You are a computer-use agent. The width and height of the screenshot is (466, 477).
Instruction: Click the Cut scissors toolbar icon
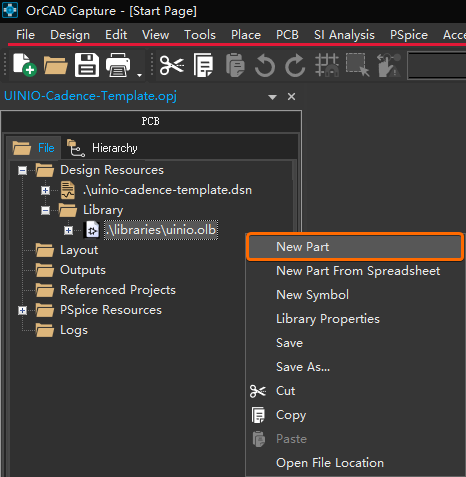pos(172,65)
